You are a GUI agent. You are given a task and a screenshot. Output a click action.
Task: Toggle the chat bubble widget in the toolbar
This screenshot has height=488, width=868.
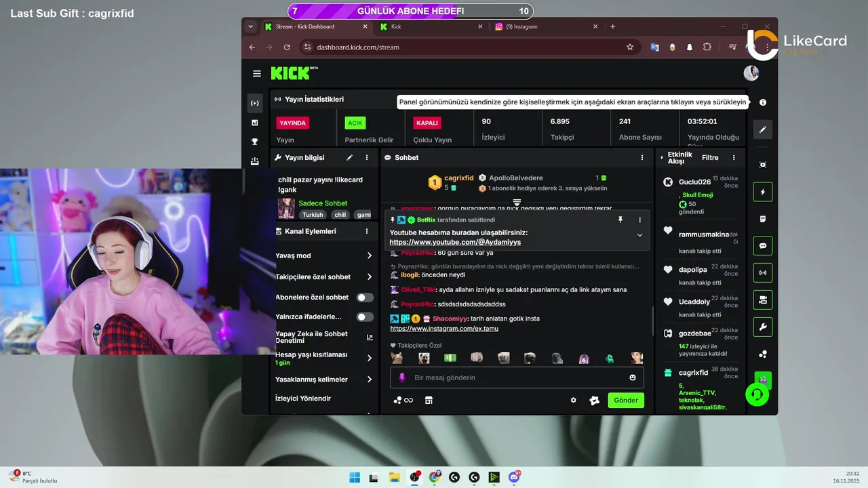[763, 245]
